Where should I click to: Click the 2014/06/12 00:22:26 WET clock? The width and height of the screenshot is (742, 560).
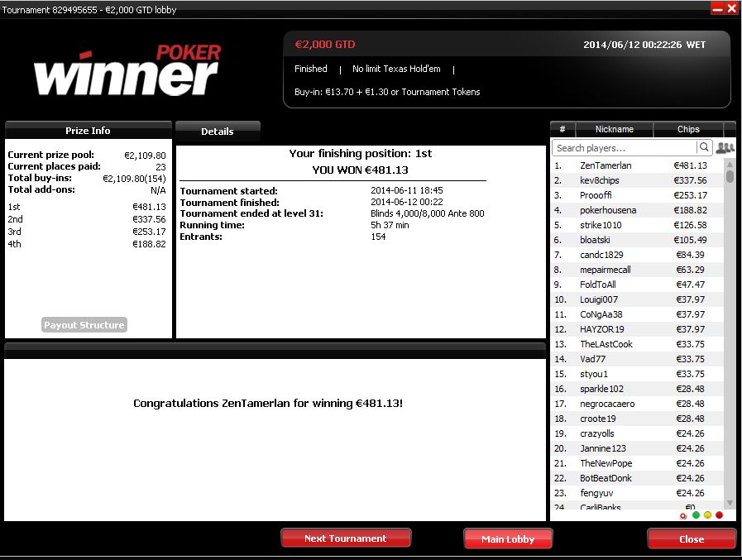tap(644, 45)
